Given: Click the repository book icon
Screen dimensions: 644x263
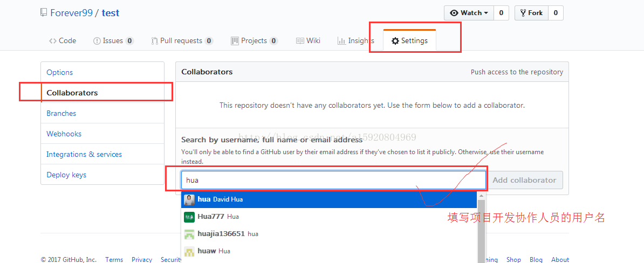Looking at the screenshot, I should click(x=44, y=13).
